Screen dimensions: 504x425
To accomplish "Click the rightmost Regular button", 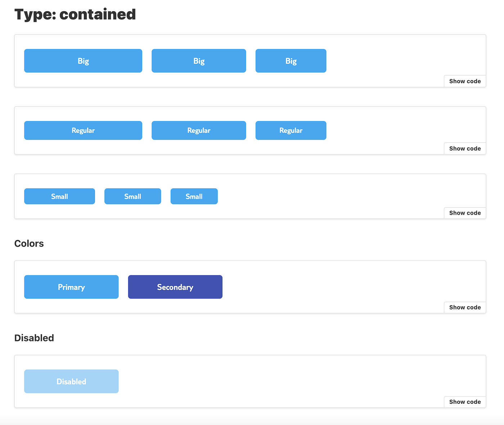I will tap(291, 130).
